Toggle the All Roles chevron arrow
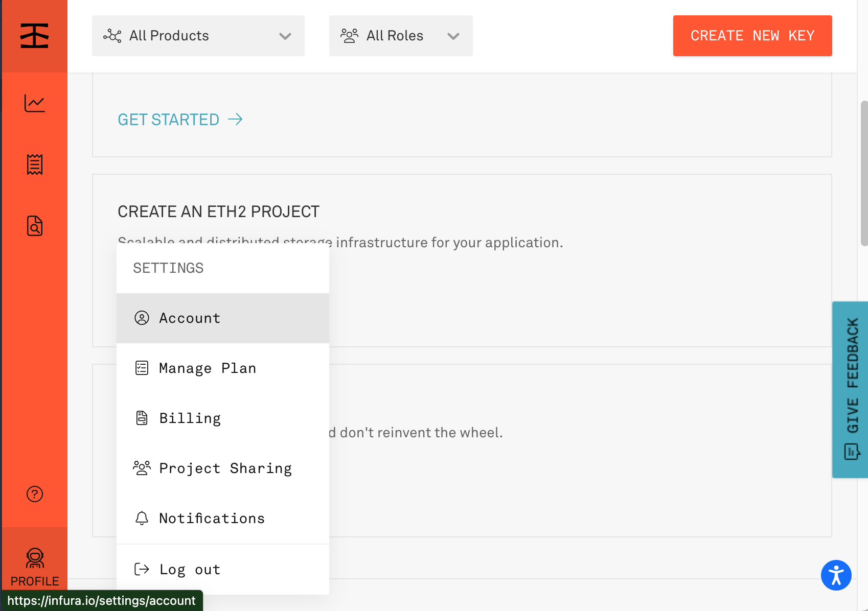The height and width of the screenshot is (611, 868). point(453,36)
